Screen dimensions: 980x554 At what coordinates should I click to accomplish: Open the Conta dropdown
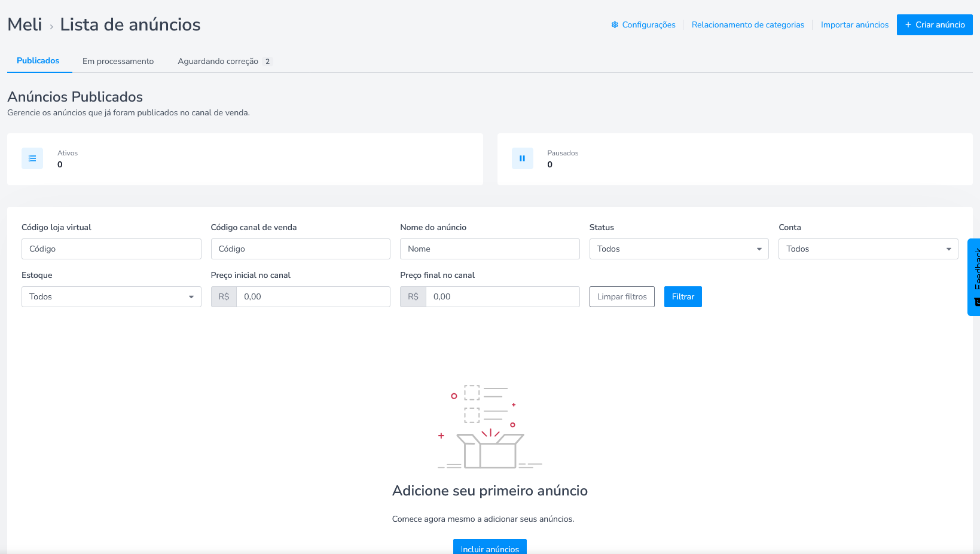click(868, 249)
